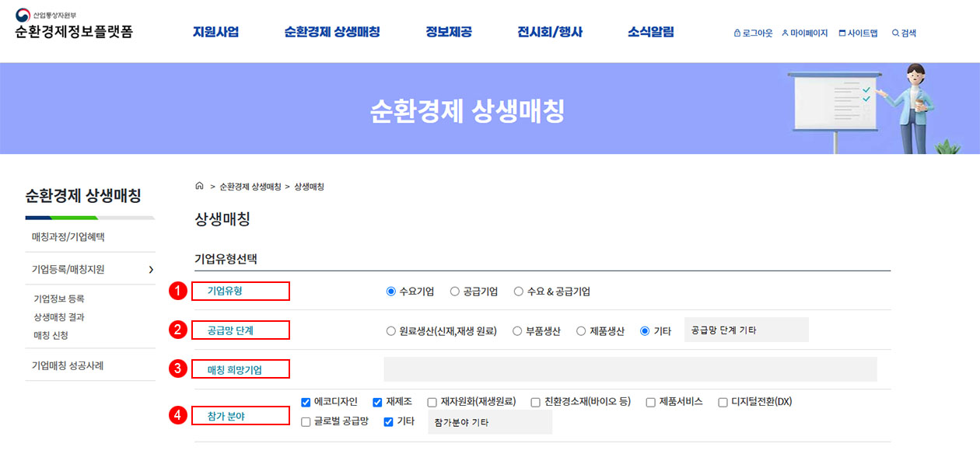Click the 순환경제정보플랫폼 logo
Screen dimensions: 980x461
73,26
